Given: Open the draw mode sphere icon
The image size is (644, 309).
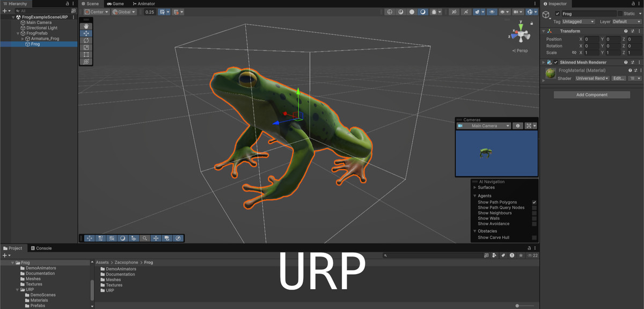Looking at the screenshot, I should tap(412, 12).
